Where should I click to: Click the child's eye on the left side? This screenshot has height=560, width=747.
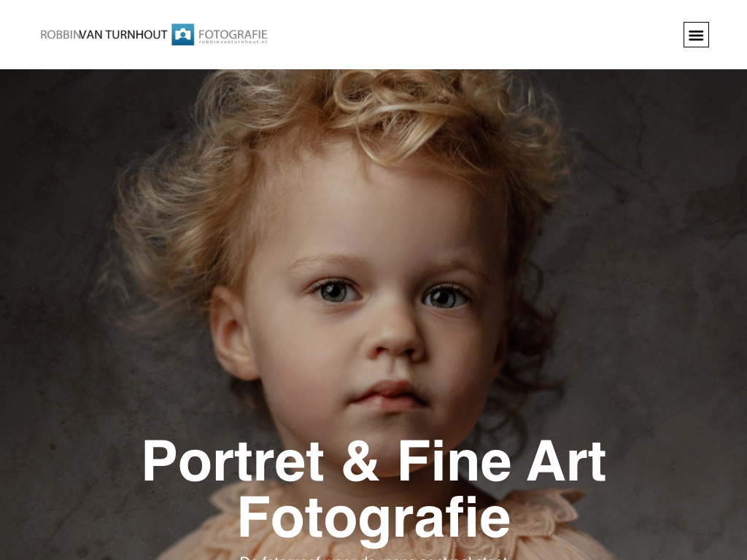[334, 291]
